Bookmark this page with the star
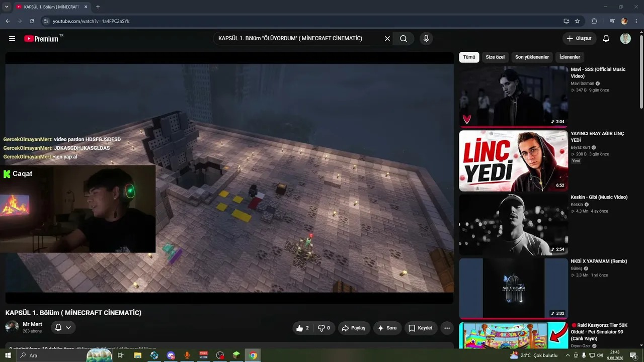This screenshot has height=362, width=644. pos(577,21)
